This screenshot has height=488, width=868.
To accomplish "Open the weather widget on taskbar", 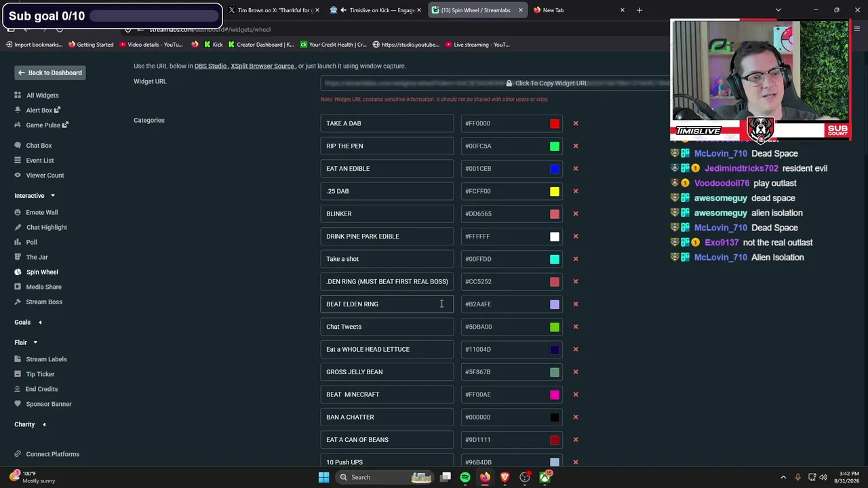I will [x=34, y=477].
